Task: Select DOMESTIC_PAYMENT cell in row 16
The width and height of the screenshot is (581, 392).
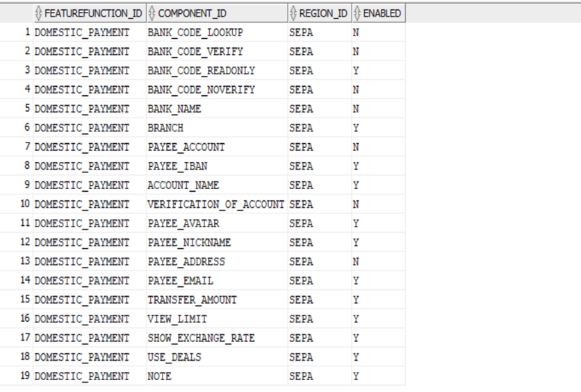Action: (90, 318)
